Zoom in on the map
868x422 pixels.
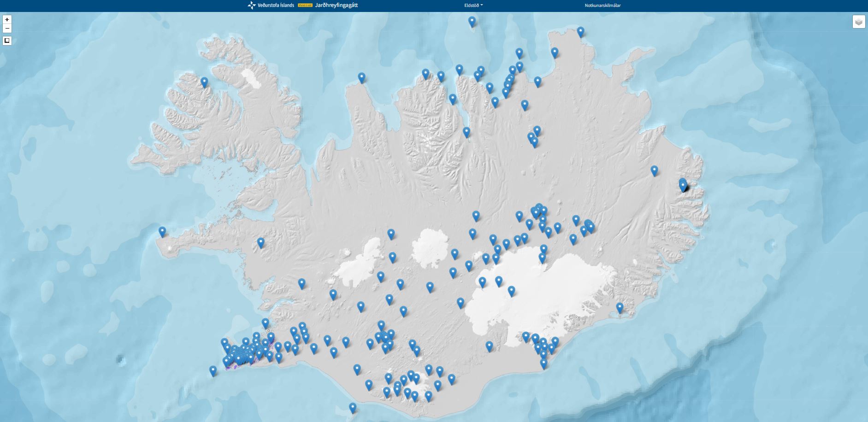pos(7,20)
